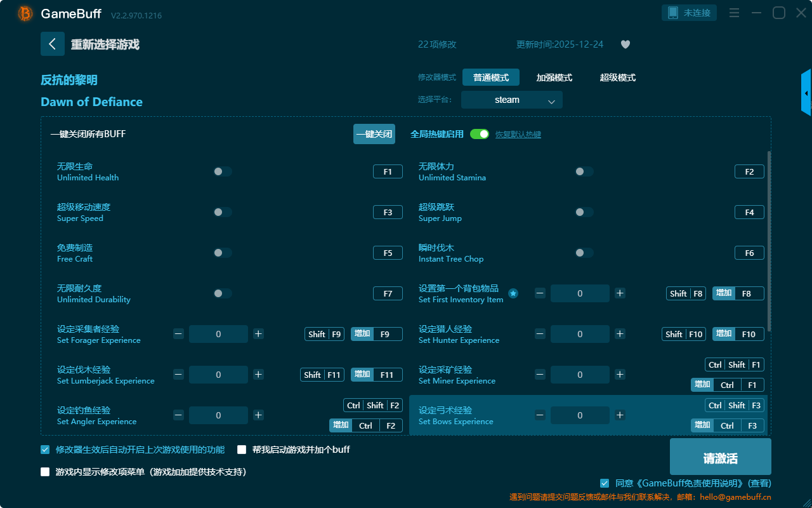This screenshot has height=508, width=812.
Task: Check the in-game cheat menu display checkbox
Action: click(45, 472)
